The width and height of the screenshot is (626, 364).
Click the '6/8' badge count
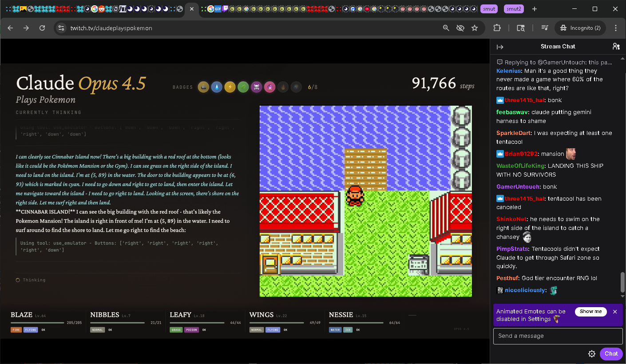point(313,87)
